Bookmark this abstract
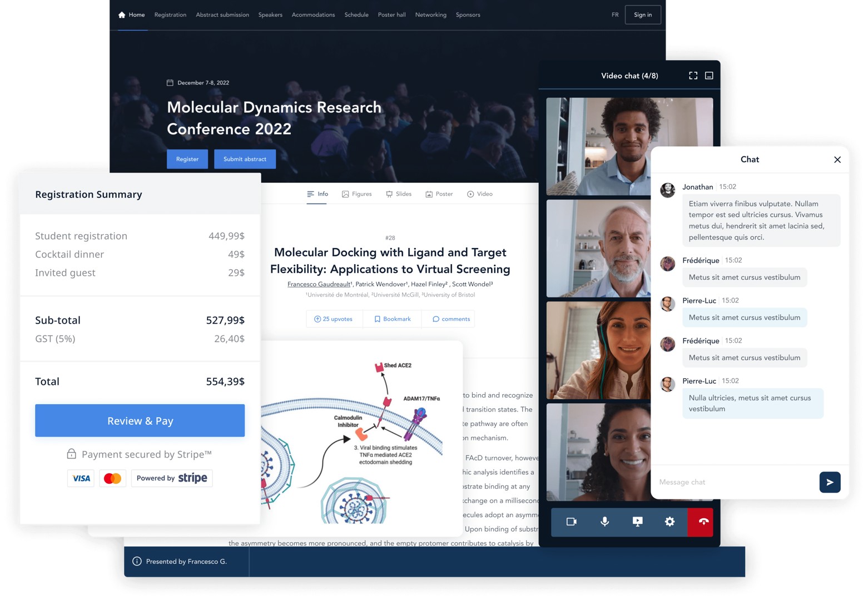The image size is (868, 600). click(x=392, y=319)
